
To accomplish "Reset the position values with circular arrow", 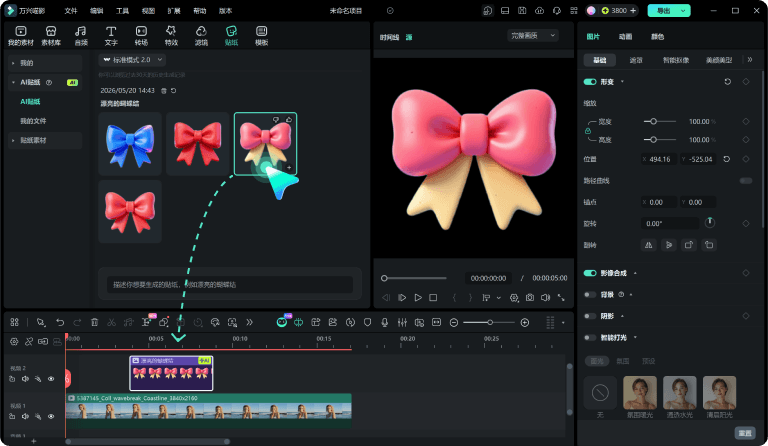I will click(x=727, y=159).
